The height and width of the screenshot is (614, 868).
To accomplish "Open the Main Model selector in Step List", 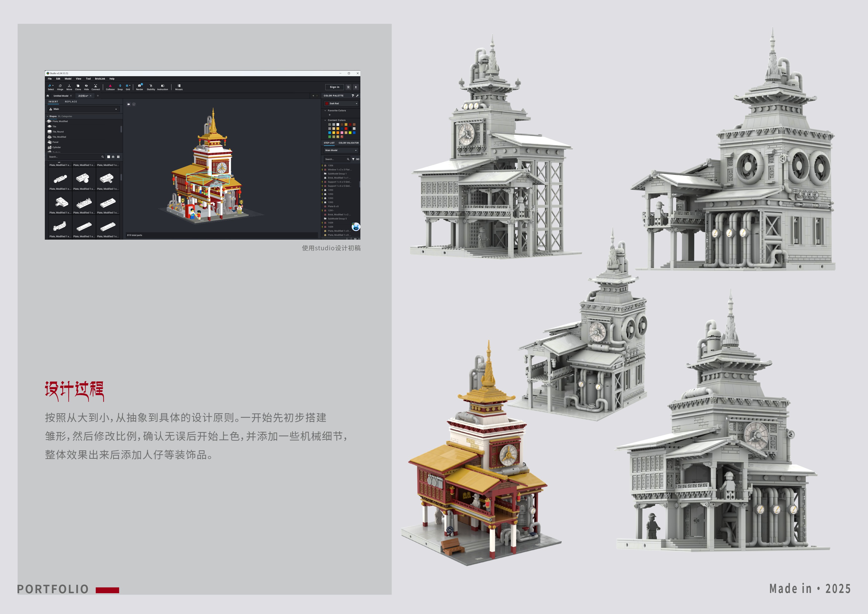I will [341, 151].
